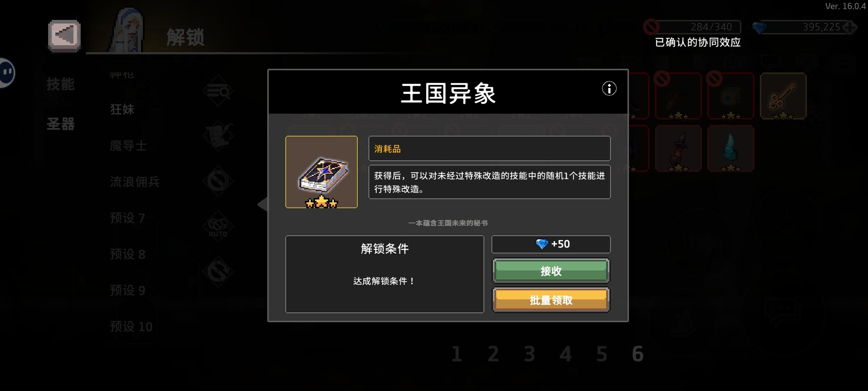Image resolution: width=868 pixels, height=391 pixels.
Task: Open the 圣器 tab
Action: pos(60,124)
